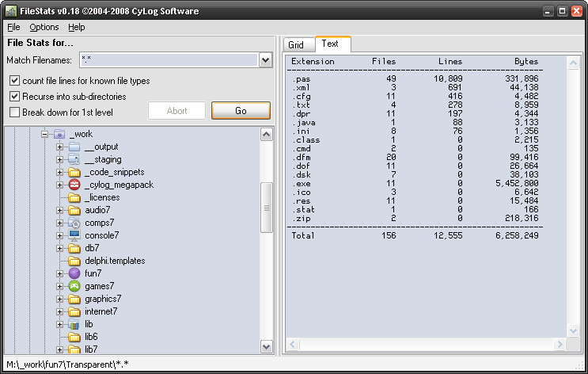Click the folder tree scrollbar thumb
Image resolution: width=588 pixels, height=374 pixels.
(x=266, y=208)
